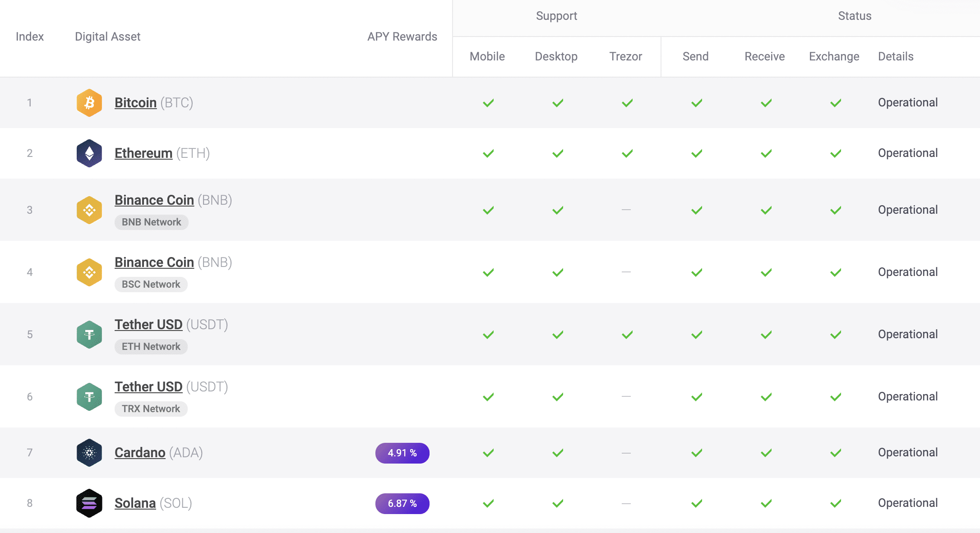Screen dimensions: 980x533
Task: Click the Send column header
Action: [x=696, y=56]
